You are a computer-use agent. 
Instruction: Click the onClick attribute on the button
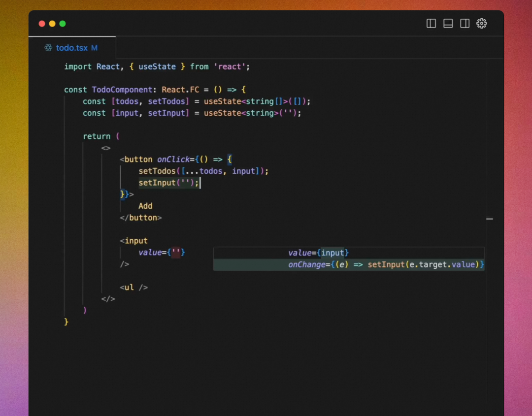tap(173, 160)
